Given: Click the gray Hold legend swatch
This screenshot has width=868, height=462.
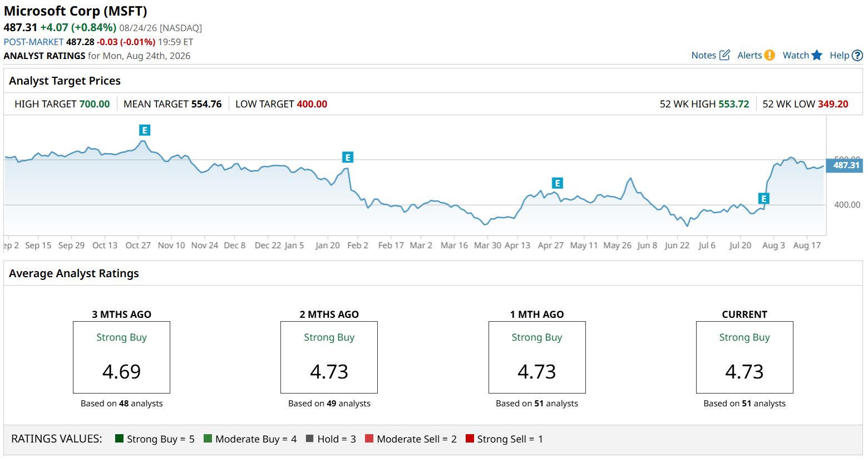Looking at the screenshot, I should click(310, 439).
